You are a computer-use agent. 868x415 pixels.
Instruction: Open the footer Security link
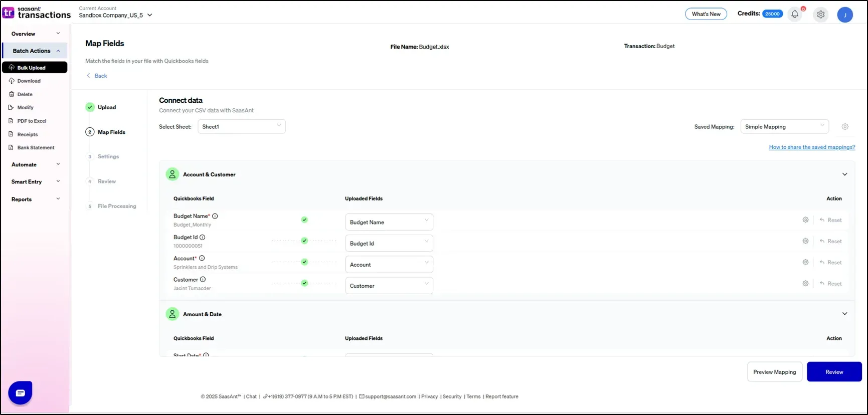pyautogui.click(x=452, y=396)
